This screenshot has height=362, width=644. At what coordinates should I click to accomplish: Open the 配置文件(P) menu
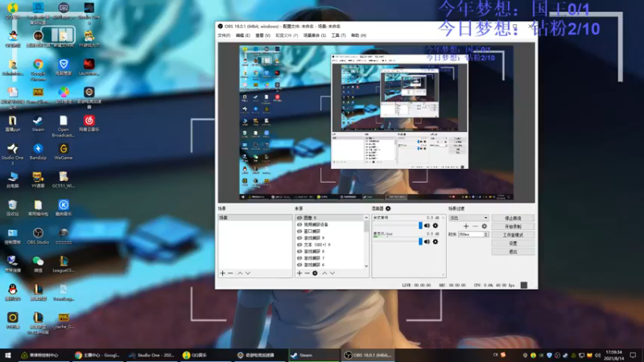287,35
